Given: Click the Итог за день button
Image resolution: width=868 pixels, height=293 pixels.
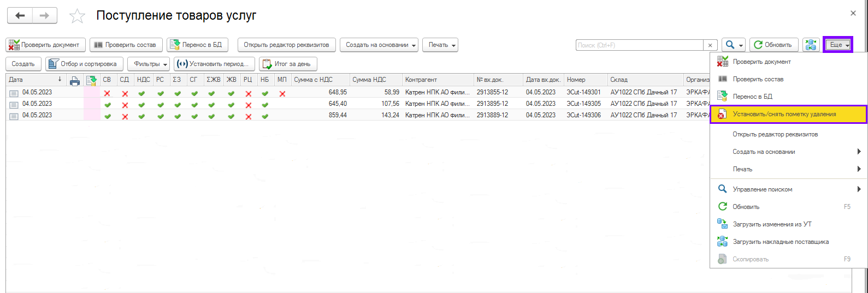Looking at the screenshot, I should [288, 64].
